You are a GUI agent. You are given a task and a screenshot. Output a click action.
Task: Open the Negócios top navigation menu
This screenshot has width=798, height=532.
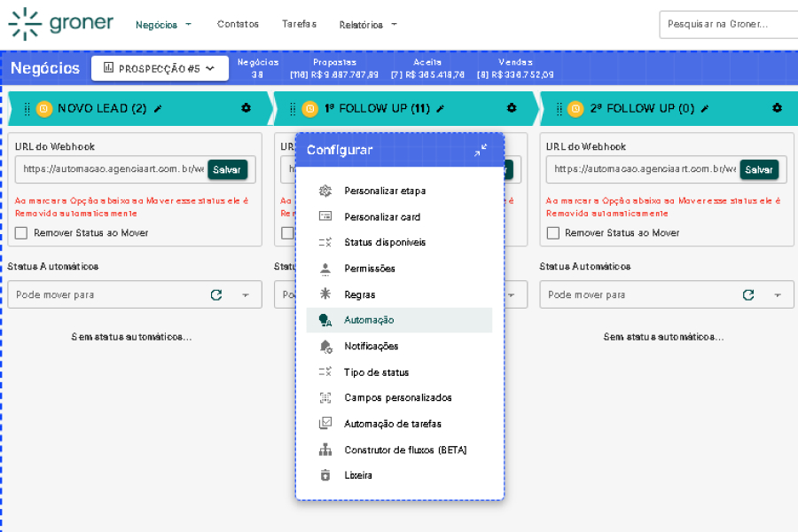163,25
